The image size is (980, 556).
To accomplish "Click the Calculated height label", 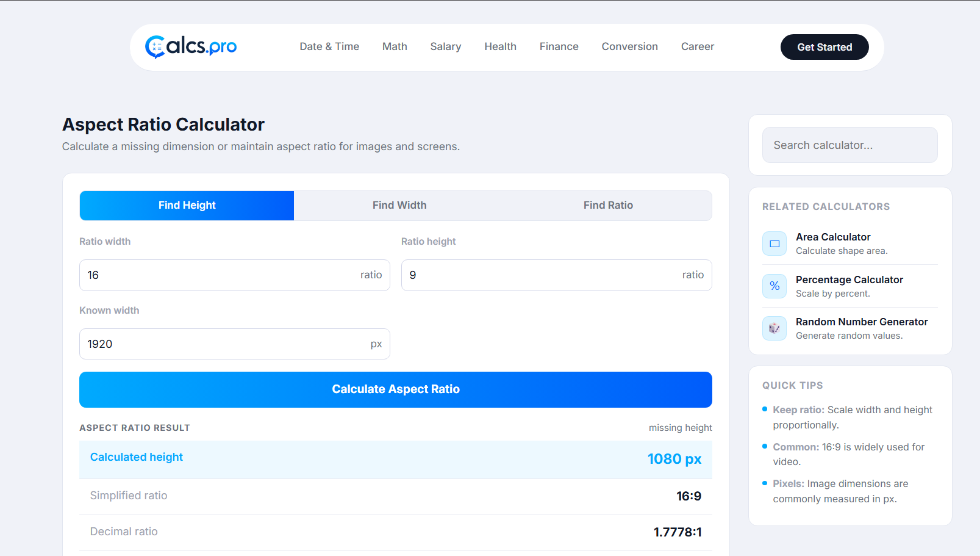I will [x=137, y=457].
